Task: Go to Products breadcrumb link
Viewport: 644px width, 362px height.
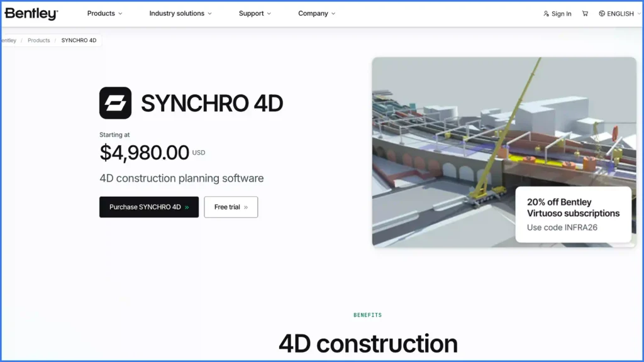Action: pos(38,40)
